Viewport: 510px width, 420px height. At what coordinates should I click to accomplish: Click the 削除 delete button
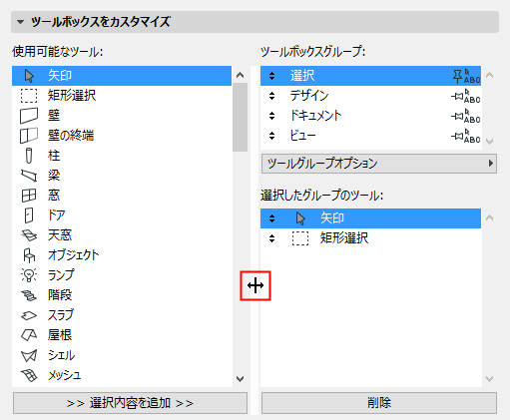pos(379,403)
